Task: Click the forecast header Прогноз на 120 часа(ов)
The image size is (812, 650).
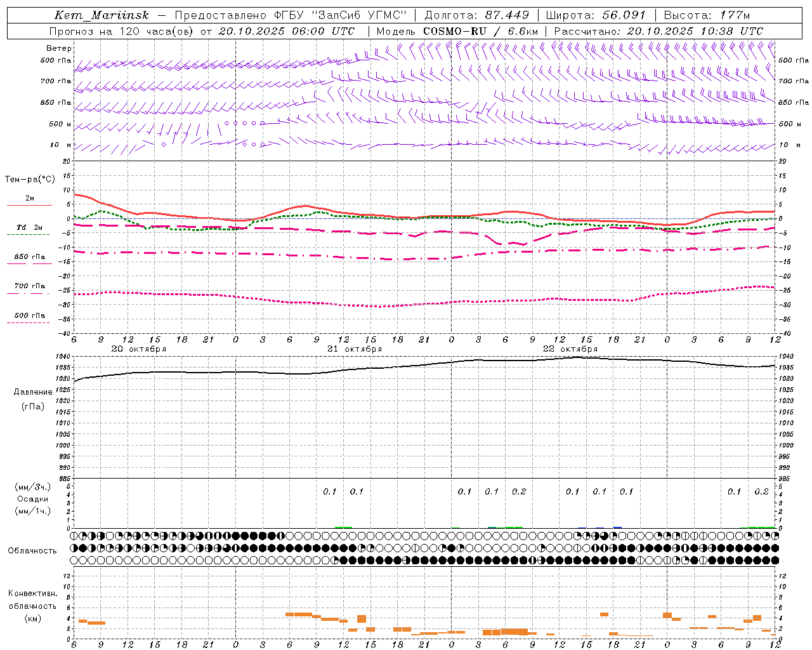Action: coord(122,31)
